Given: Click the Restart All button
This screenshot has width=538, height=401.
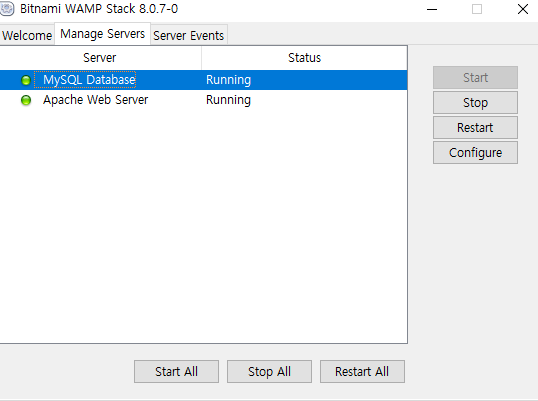Looking at the screenshot, I should (x=362, y=371).
